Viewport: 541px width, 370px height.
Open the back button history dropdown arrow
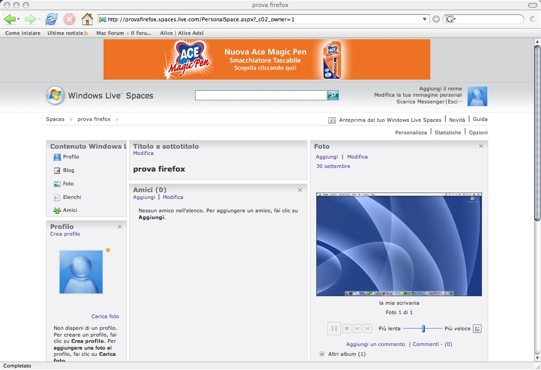coord(18,19)
